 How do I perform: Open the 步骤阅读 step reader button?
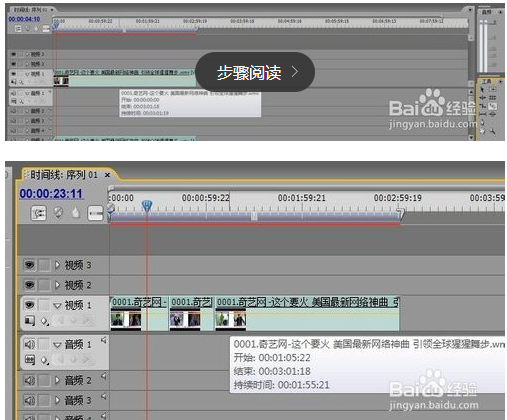[x=255, y=72]
